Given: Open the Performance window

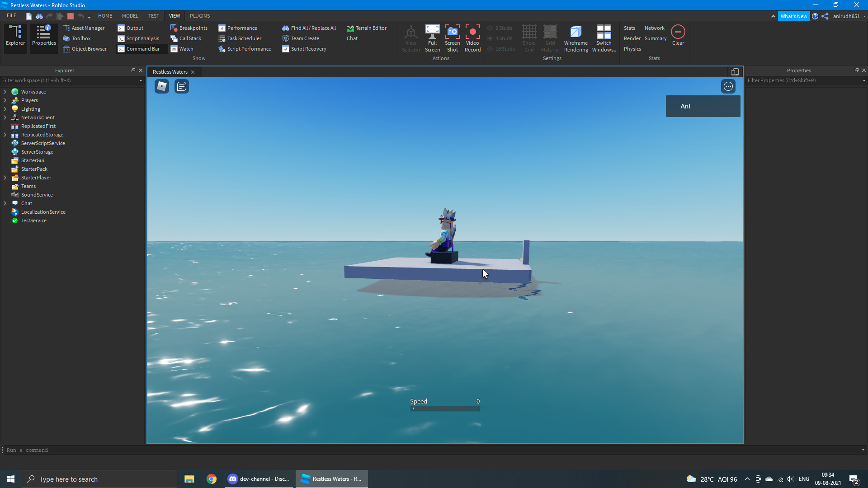Looking at the screenshot, I should 238,28.
